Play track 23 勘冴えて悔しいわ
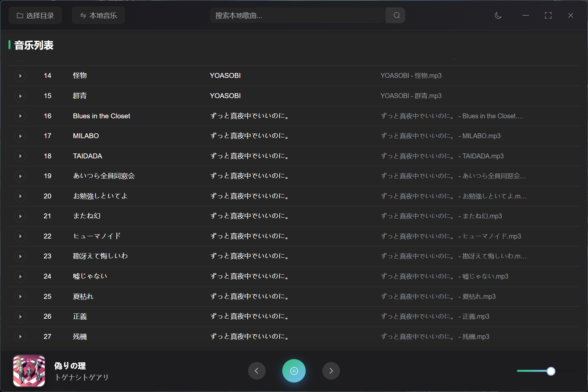Viewport: 588px width, 392px height. [20, 256]
